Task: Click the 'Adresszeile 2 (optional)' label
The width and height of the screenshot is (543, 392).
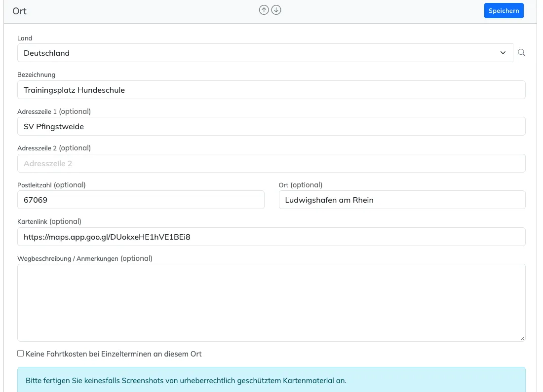Action: point(54,148)
